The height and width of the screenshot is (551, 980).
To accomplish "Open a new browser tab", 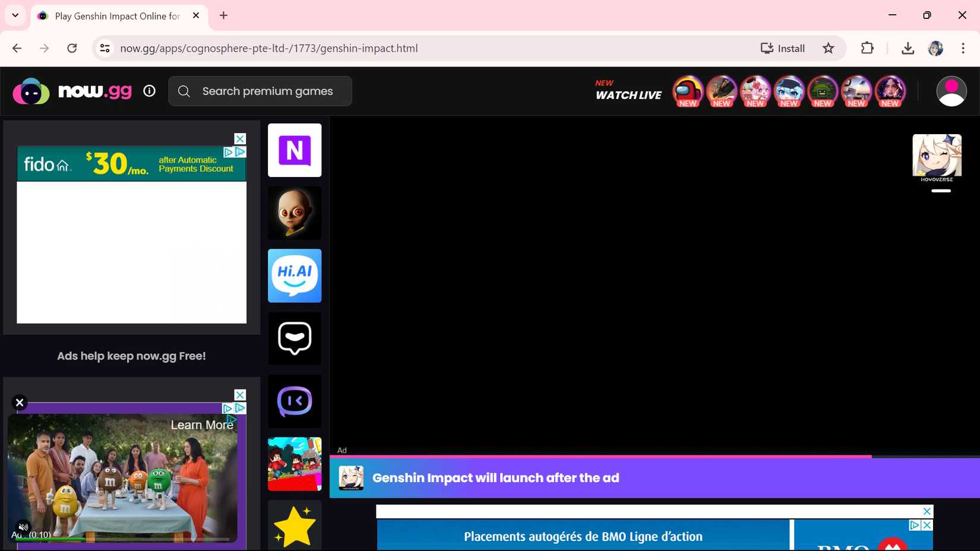I will pos(223,15).
